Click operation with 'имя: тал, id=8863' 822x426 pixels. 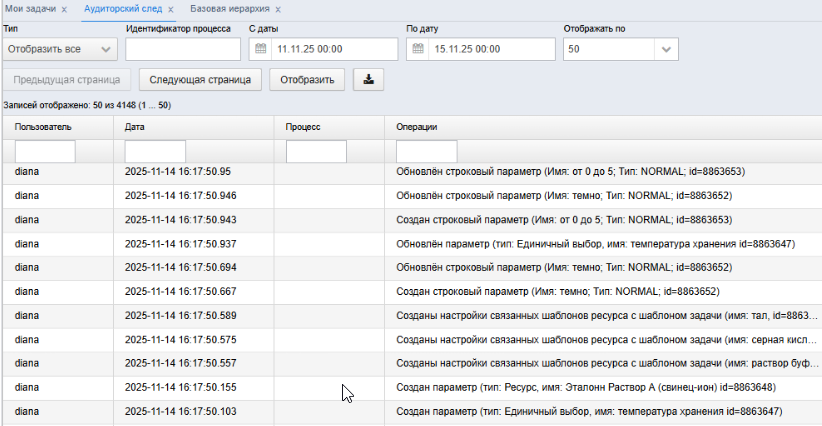coord(607,315)
